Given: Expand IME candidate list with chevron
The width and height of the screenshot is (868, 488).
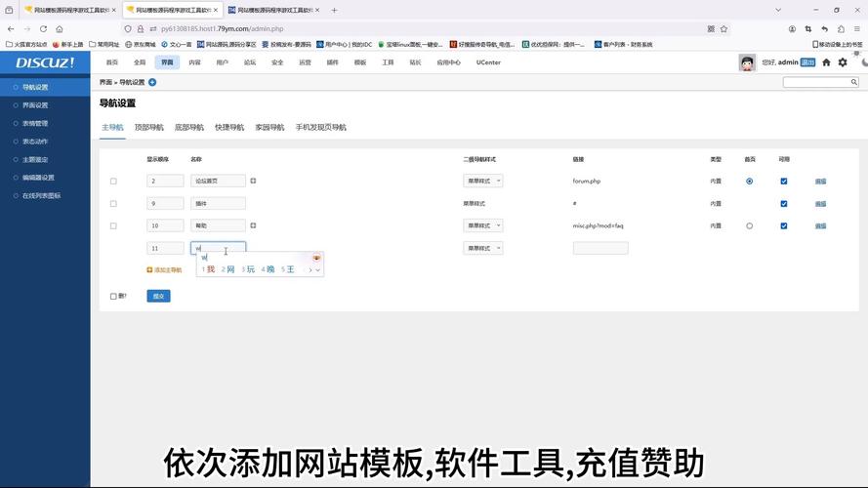Looking at the screenshot, I should (x=317, y=270).
